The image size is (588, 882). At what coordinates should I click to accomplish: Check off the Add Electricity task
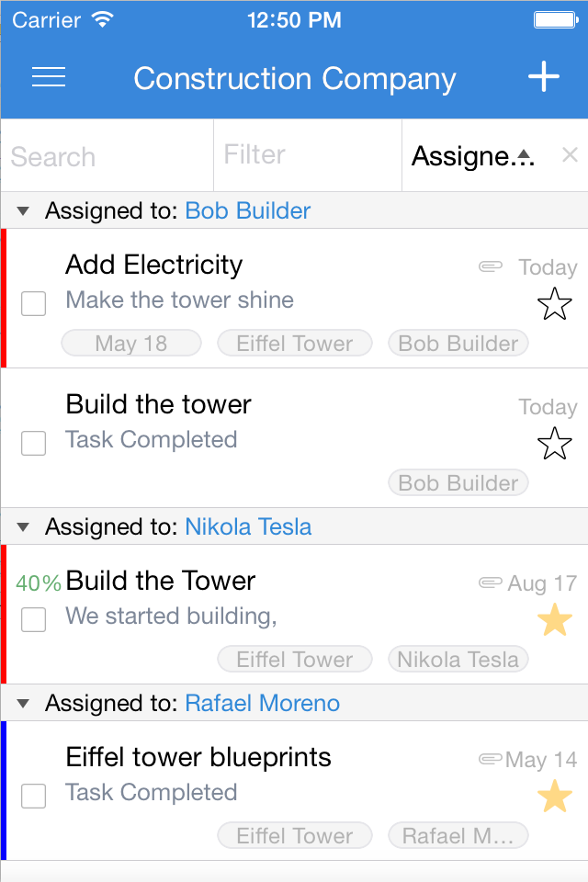(34, 303)
